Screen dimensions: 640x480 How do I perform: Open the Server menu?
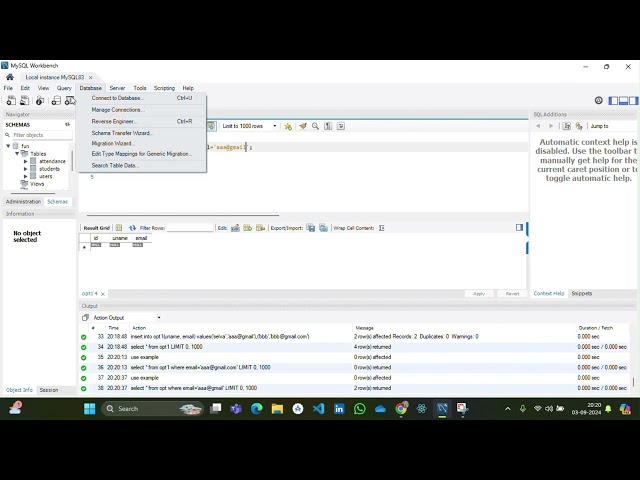(117, 88)
